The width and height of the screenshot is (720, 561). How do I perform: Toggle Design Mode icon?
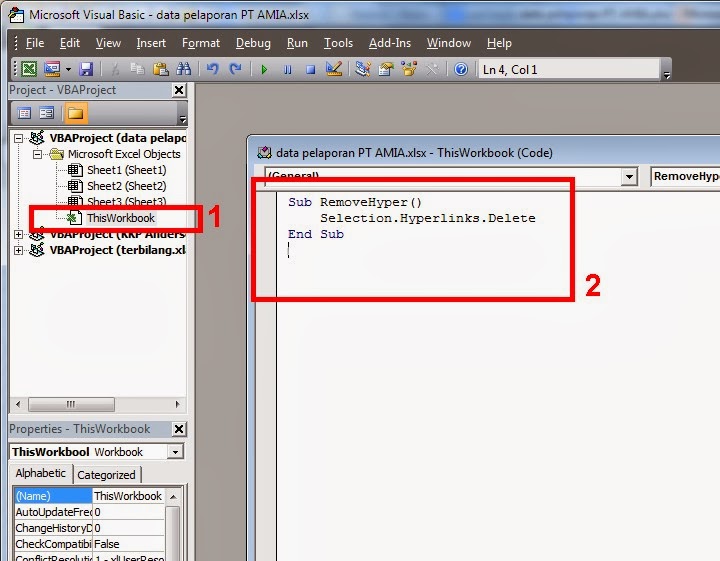coord(334,69)
